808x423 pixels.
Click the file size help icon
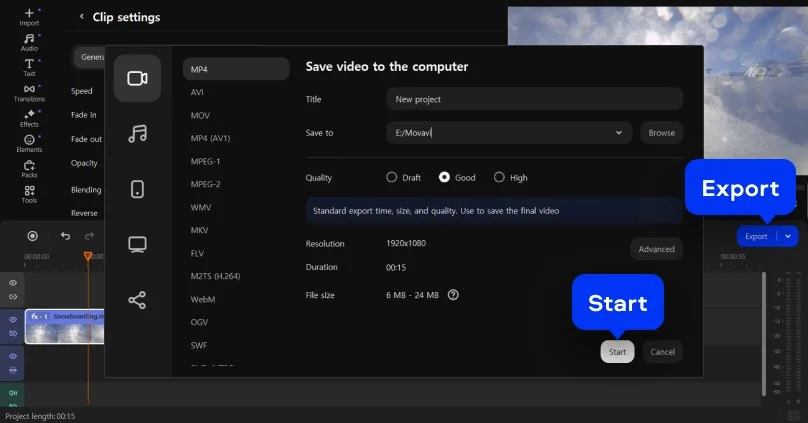[453, 295]
